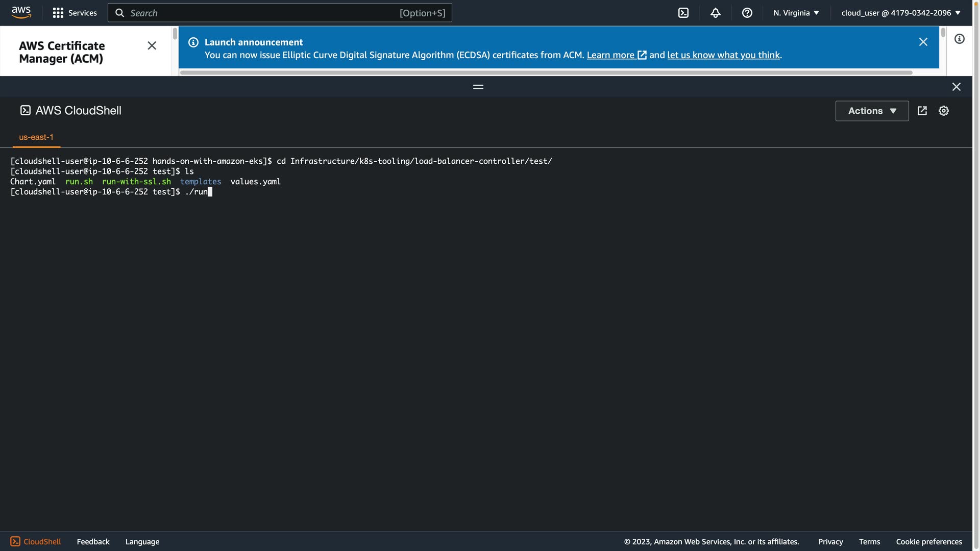This screenshot has width=980, height=551.
Task: Open the notifications bell
Action: 715,13
